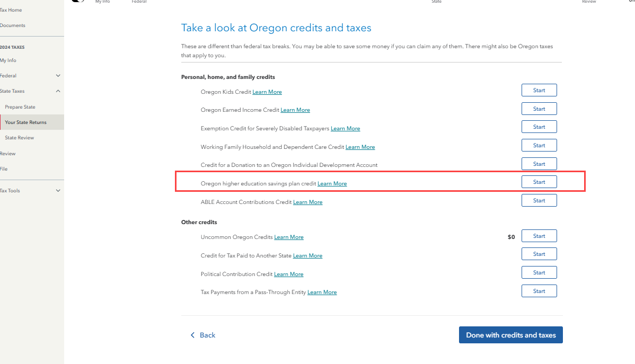Image resolution: width=635 pixels, height=364 pixels.
Task: Open Documents in sidebar
Action: (13, 25)
